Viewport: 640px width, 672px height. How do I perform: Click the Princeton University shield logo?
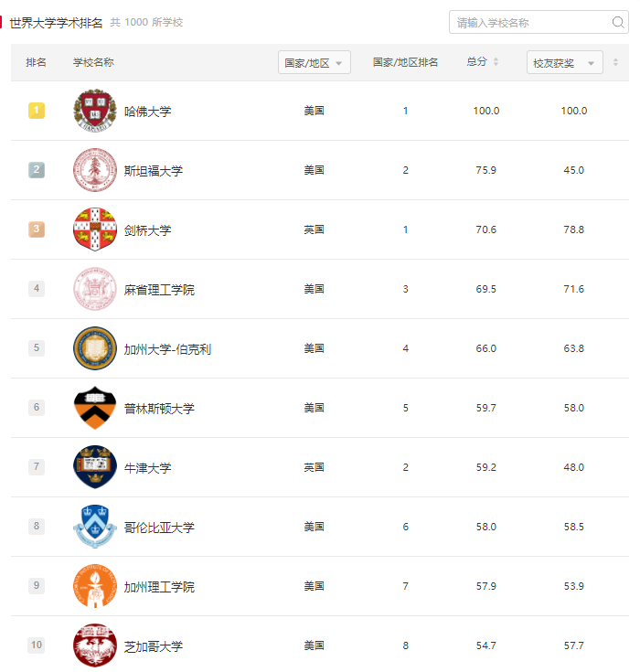click(x=95, y=408)
